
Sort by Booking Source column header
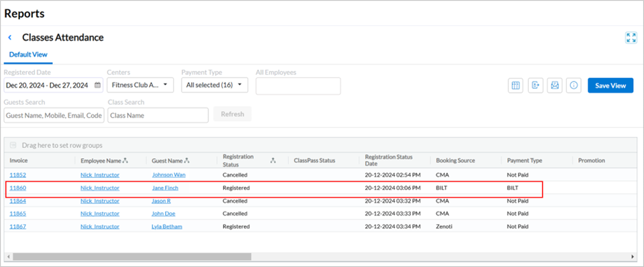tap(456, 160)
